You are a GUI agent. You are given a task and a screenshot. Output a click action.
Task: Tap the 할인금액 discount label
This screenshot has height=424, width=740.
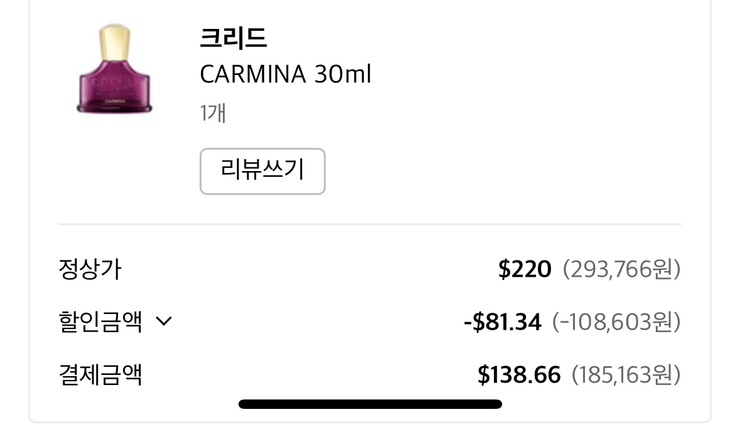pyautogui.click(x=100, y=322)
